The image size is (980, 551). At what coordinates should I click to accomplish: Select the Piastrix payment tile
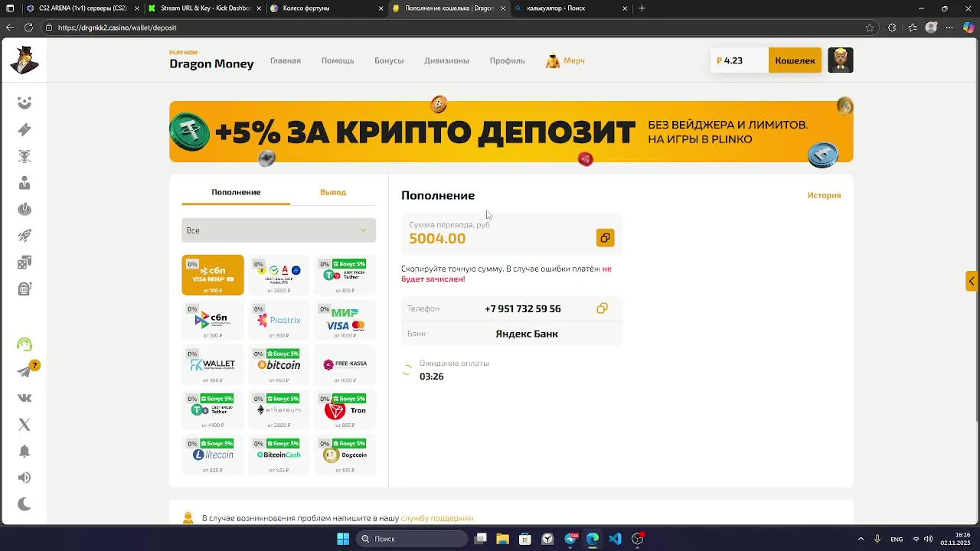coord(279,320)
